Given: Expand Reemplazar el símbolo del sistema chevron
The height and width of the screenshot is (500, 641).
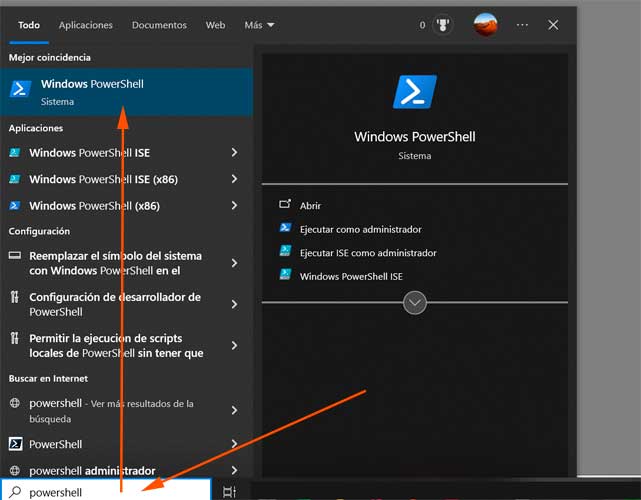Looking at the screenshot, I should click(x=234, y=263).
